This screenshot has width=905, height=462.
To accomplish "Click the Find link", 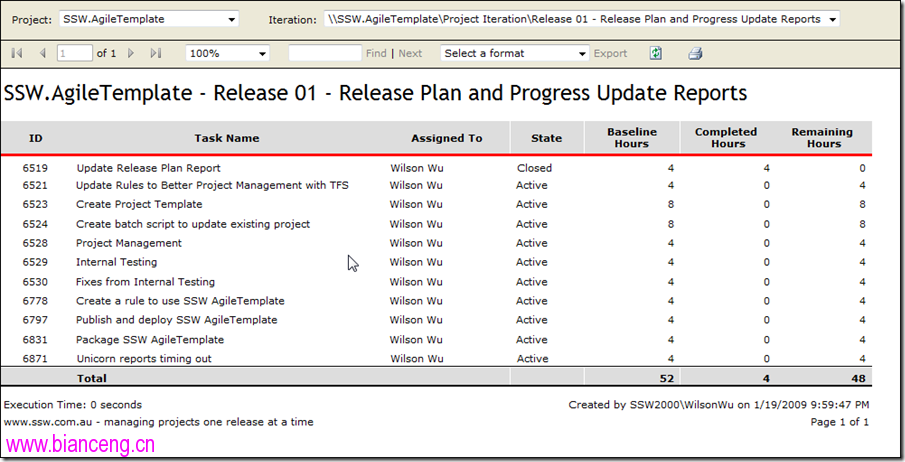I will pos(376,53).
